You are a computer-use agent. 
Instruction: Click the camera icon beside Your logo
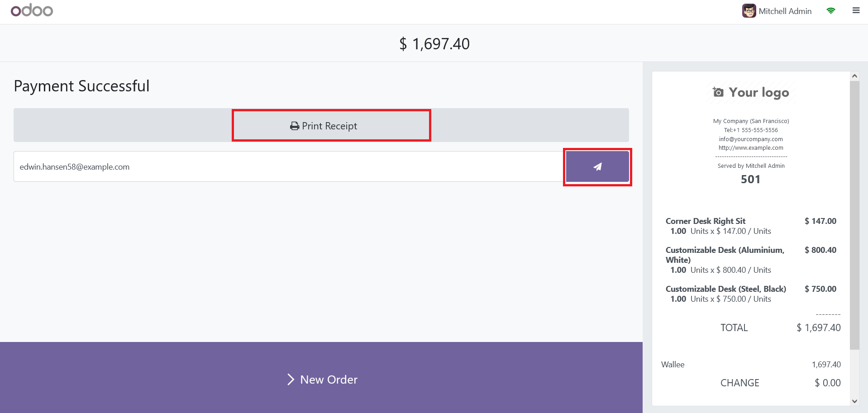(718, 92)
